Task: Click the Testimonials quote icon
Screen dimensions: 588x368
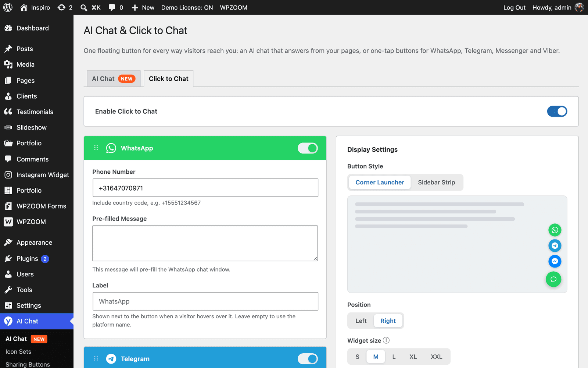Action: 8,112
